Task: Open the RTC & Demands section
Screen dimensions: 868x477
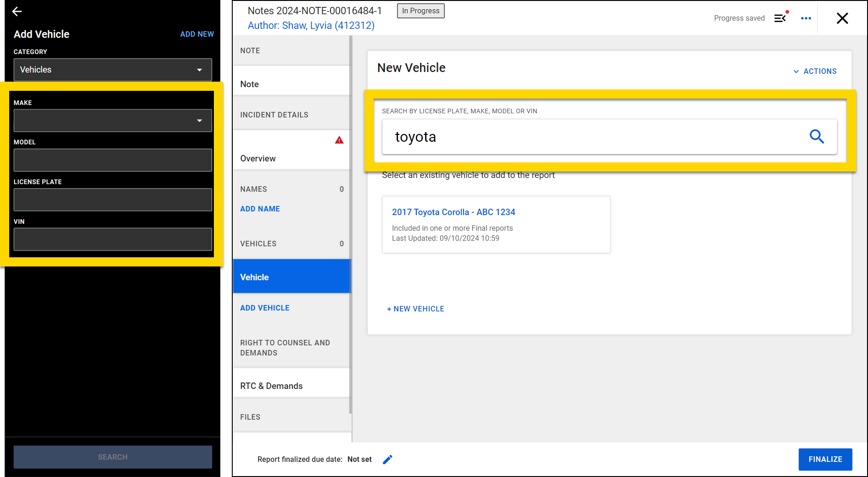Action: [x=291, y=386]
